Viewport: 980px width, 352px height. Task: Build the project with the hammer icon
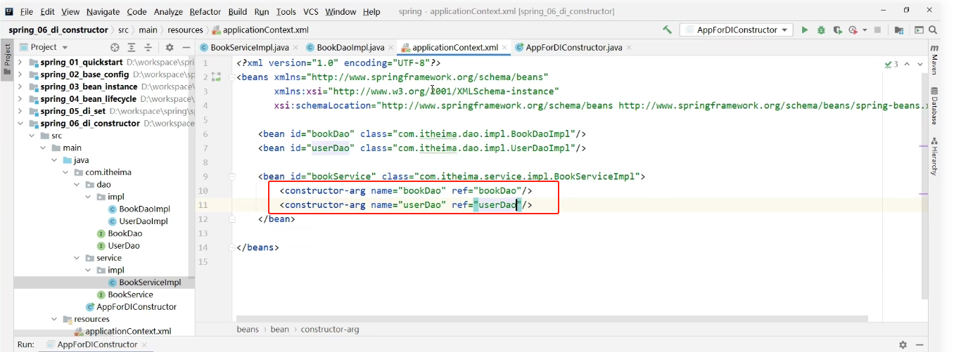pos(667,30)
